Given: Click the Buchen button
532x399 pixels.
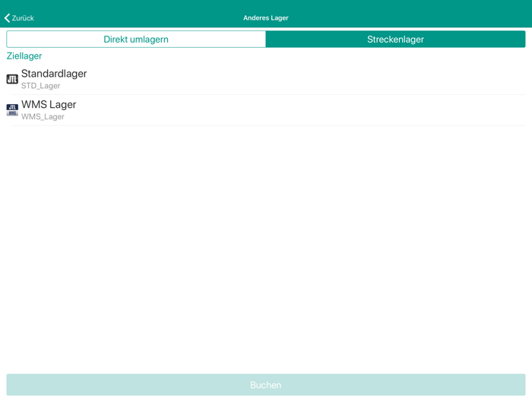Looking at the screenshot, I should [266, 385].
